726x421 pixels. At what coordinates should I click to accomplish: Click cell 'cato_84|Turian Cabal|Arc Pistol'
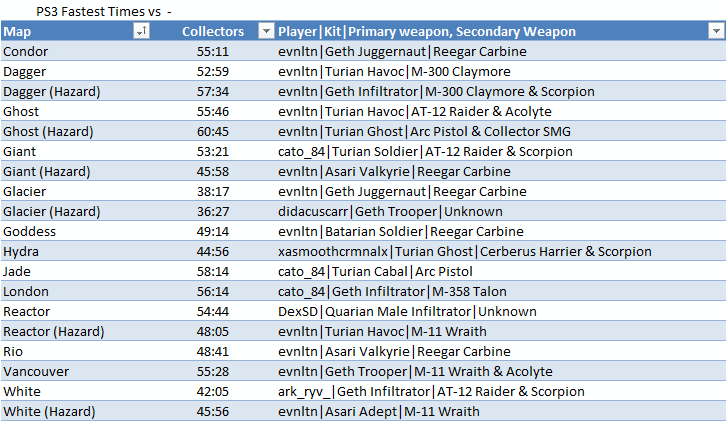pos(501,271)
